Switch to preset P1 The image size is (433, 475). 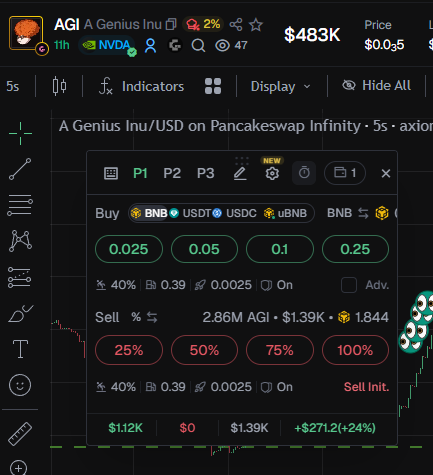pyautogui.click(x=140, y=173)
